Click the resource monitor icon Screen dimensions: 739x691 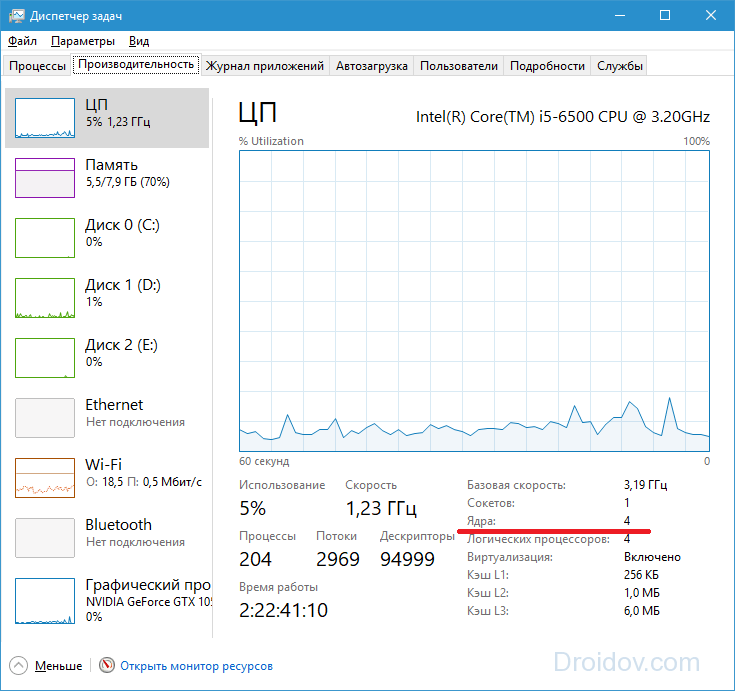pyautogui.click(x=107, y=666)
